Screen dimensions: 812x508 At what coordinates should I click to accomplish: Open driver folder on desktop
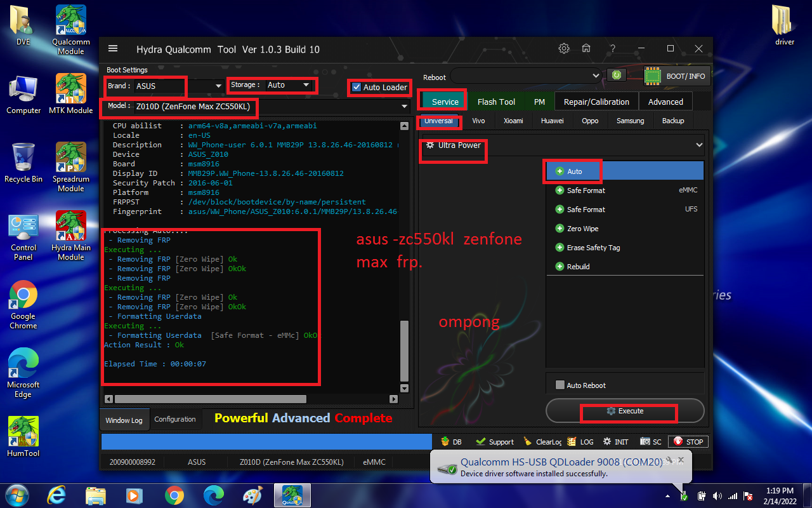tap(785, 25)
